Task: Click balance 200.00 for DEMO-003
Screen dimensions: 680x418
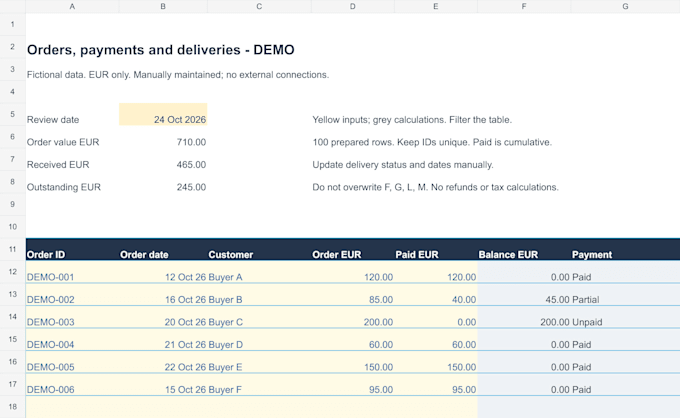Action: pos(555,322)
